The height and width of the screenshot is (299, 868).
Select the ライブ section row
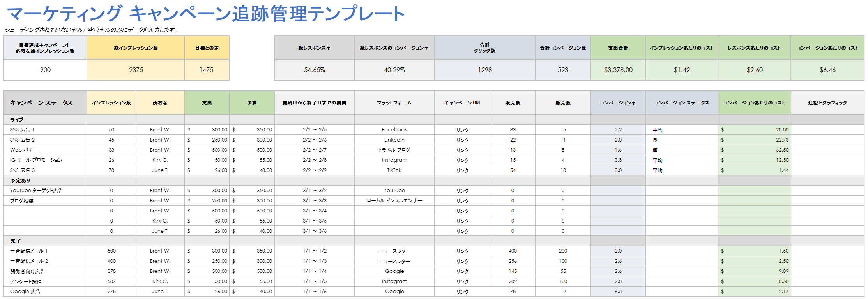pyautogui.click(x=433, y=120)
